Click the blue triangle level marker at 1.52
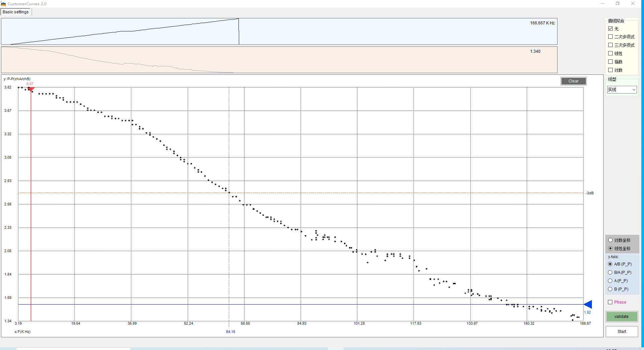Image resolution: width=644 pixels, height=350 pixels. click(588, 304)
